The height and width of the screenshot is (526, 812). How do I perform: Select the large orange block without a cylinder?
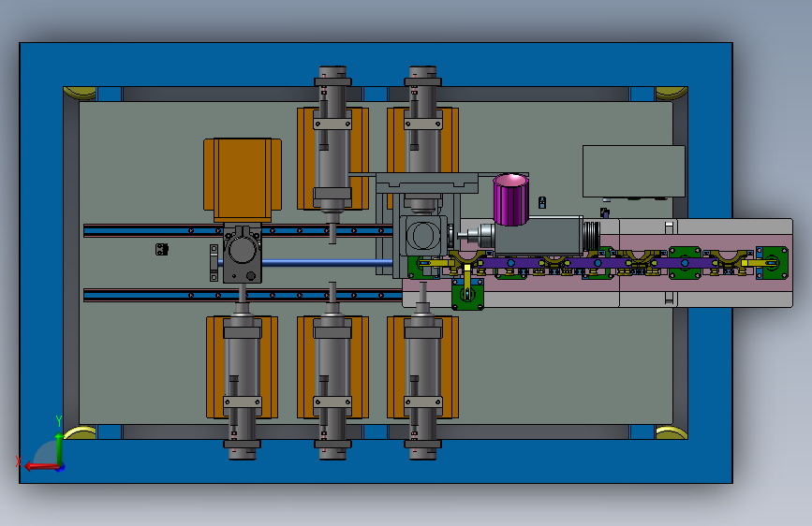coord(243,180)
